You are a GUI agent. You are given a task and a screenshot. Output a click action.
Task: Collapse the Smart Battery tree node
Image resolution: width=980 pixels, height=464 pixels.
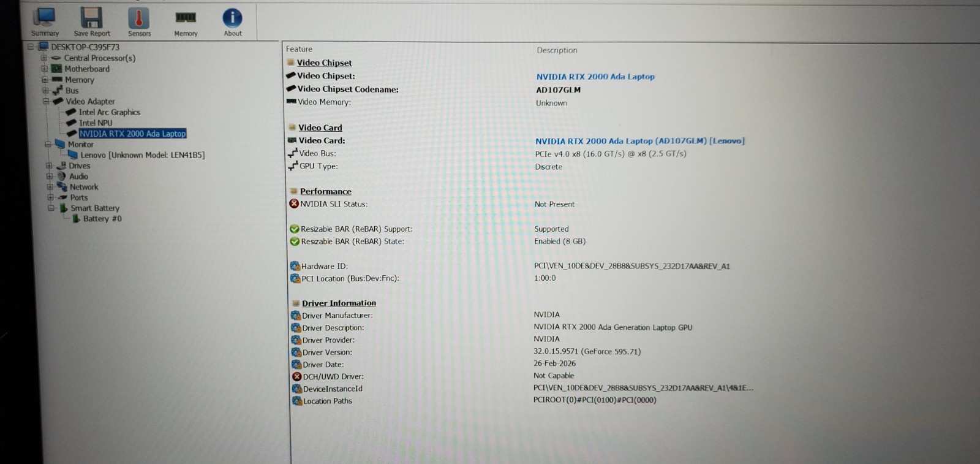click(x=51, y=208)
